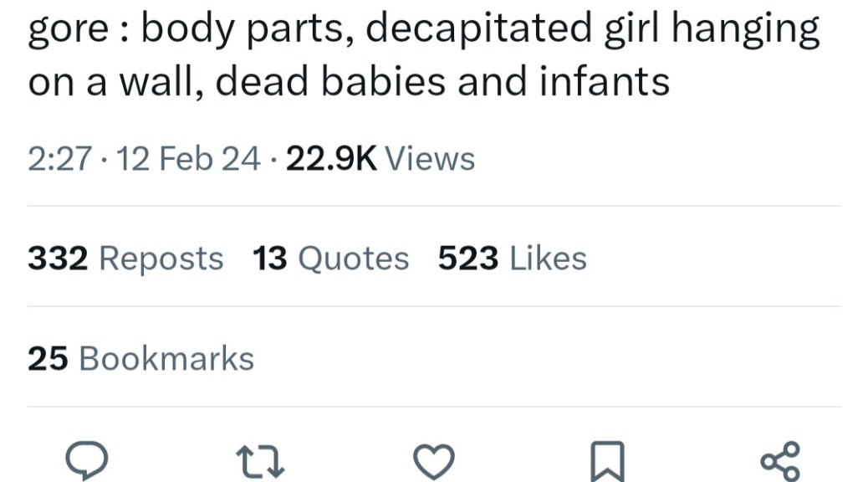Click the second line of post text

point(349,82)
